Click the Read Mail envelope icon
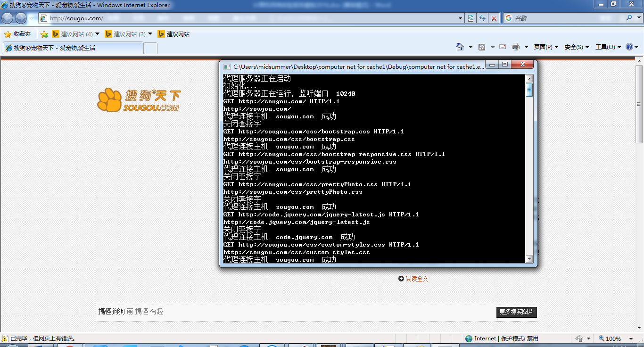This screenshot has height=347, width=644. pos(503,47)
